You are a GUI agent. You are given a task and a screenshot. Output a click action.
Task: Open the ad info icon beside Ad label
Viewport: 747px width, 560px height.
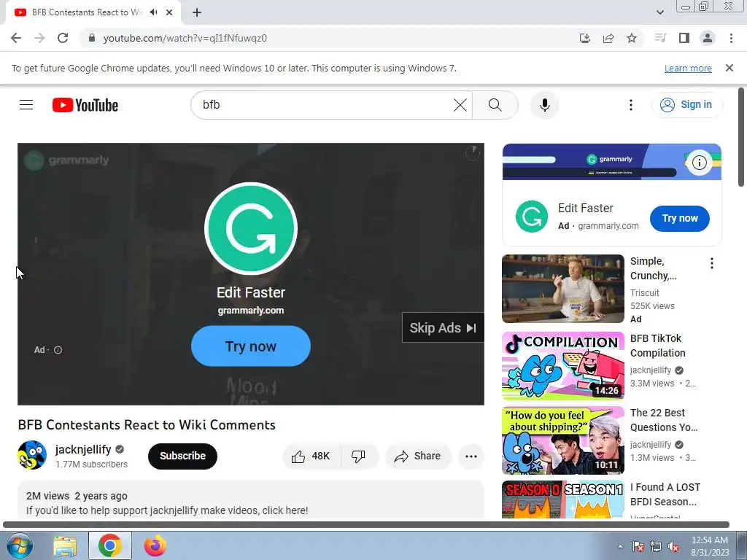(58, 350)
